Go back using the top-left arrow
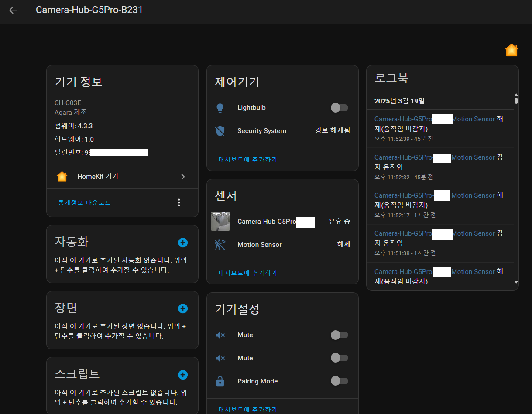This screenshot has height=414, width=532. tap(13, 10)
